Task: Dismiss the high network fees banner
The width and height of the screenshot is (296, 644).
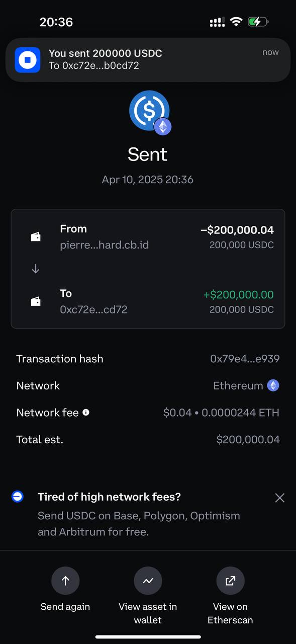Action: (280, 498)
